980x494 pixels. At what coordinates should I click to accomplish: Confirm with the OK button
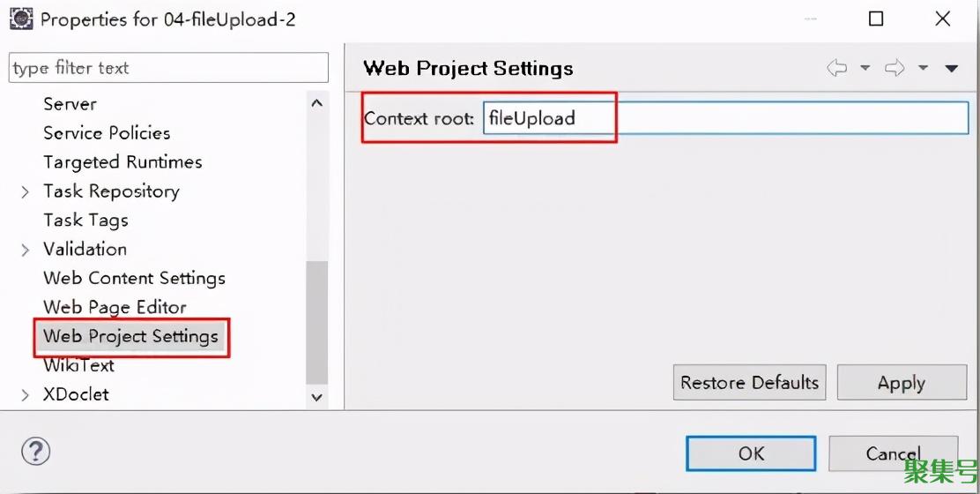tap(751, 453)
